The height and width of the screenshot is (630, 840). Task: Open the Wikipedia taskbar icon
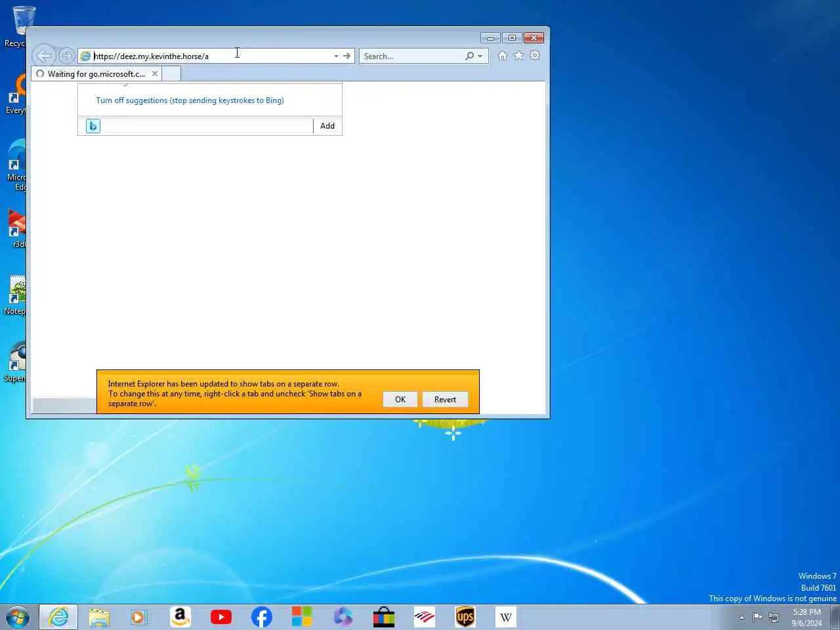click(x=506, y=617)
